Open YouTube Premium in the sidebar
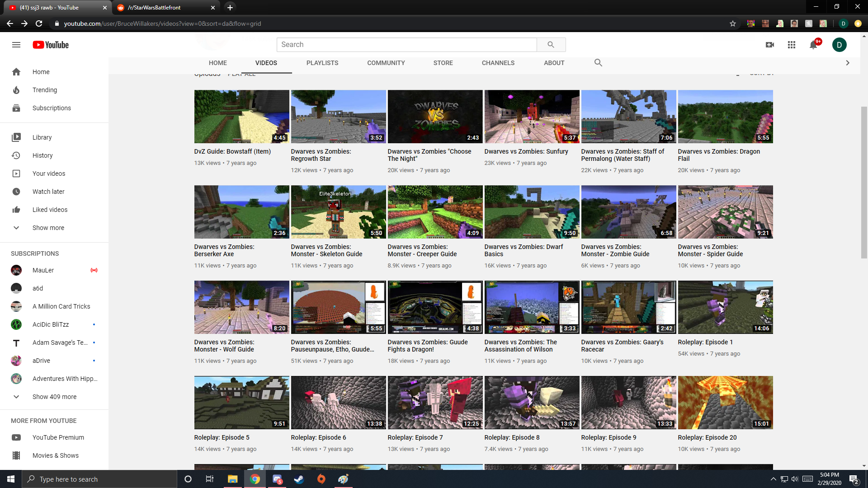868x488 pixels. pyautogui.click(x=54, y=437)
